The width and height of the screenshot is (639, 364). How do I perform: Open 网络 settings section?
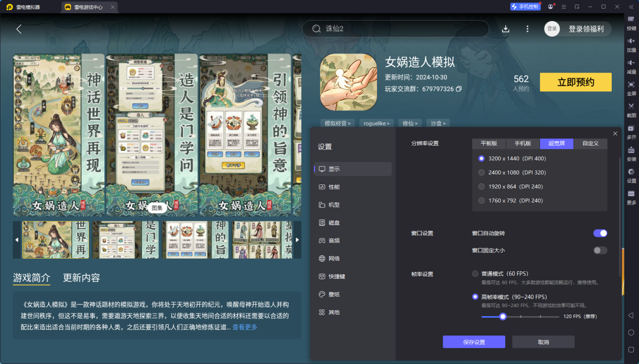[x=353, y=259]
